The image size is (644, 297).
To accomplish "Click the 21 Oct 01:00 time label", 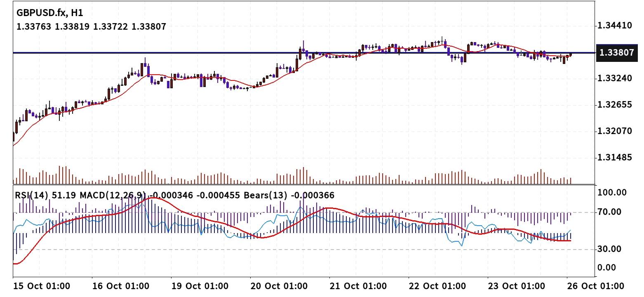I will [x=358, y=286].
